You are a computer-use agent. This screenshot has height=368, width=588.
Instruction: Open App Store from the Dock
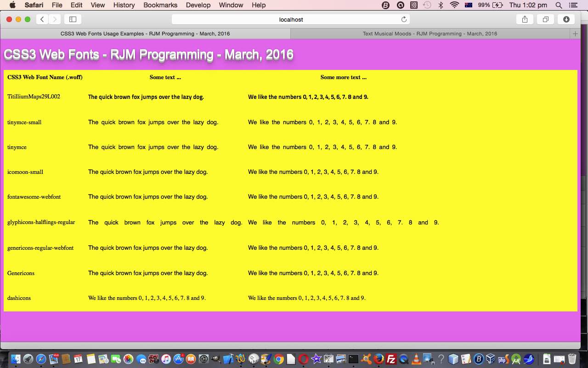178,359
